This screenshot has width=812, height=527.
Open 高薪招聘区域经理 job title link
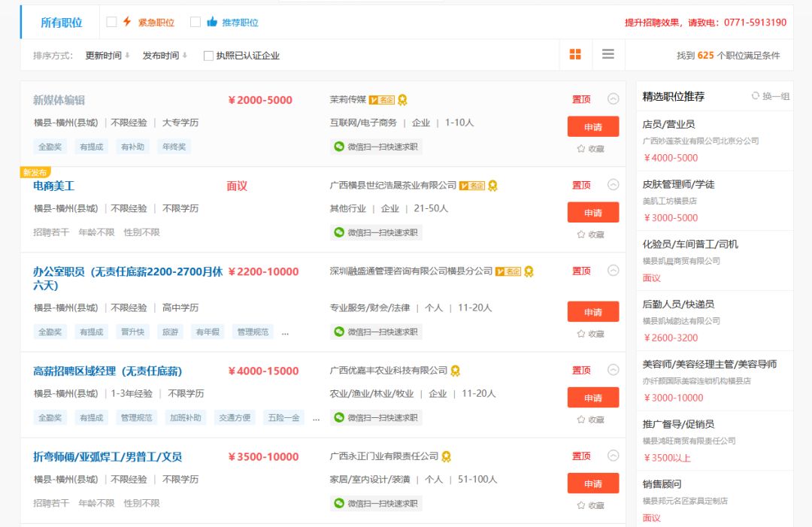[x=108, y=371]
